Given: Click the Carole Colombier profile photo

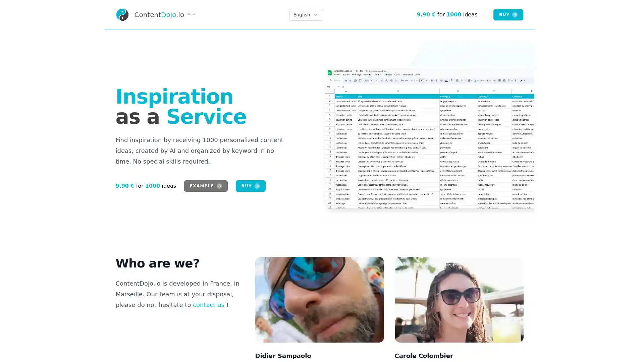Looking at the screenshot, I should point(459,299).
